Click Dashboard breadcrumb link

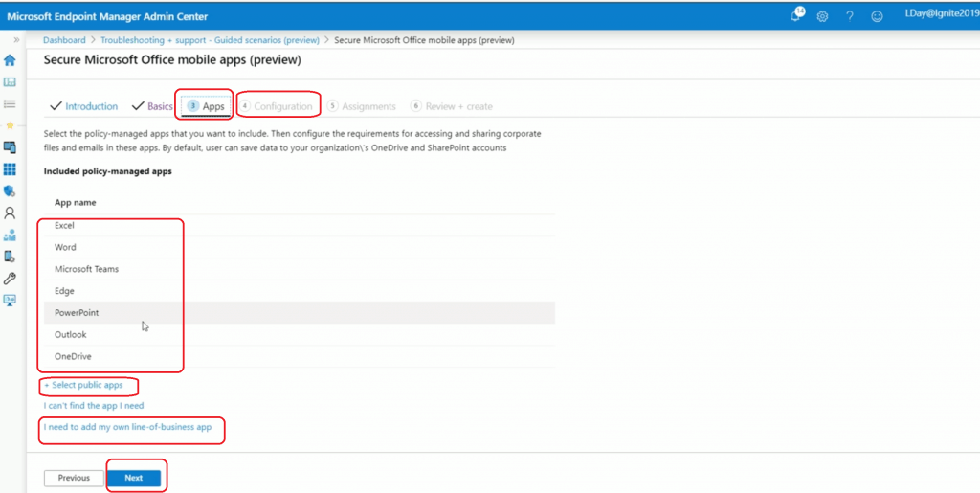click(x=64, y=40)
